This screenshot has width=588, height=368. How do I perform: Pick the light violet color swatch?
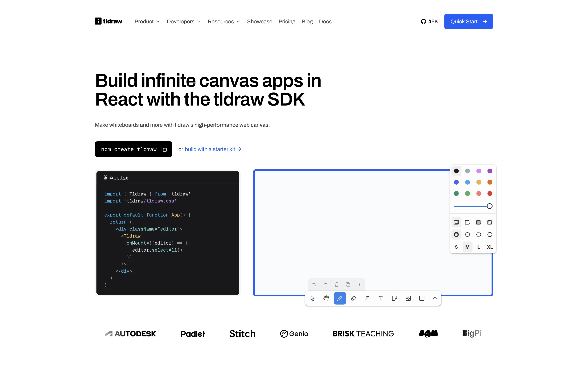[x=479, y=171]
